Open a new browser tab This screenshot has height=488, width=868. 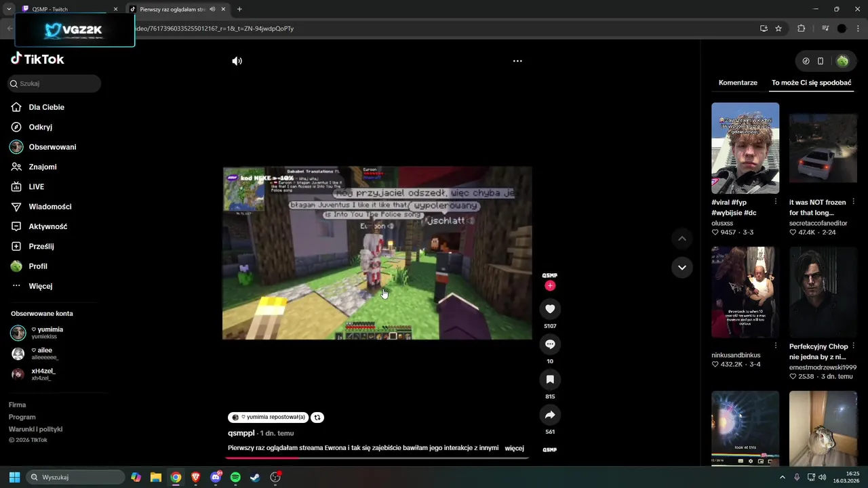[x=239, y=9]
